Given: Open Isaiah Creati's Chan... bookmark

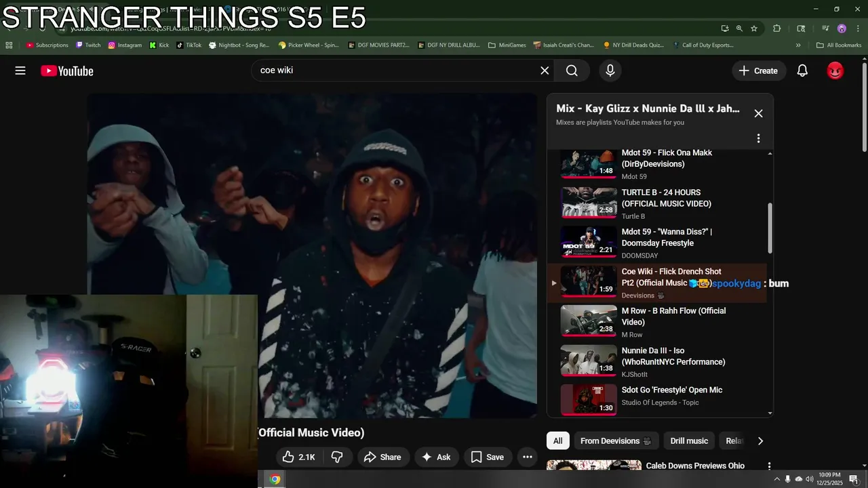Looking at the screenshot, I should (564, 45).
